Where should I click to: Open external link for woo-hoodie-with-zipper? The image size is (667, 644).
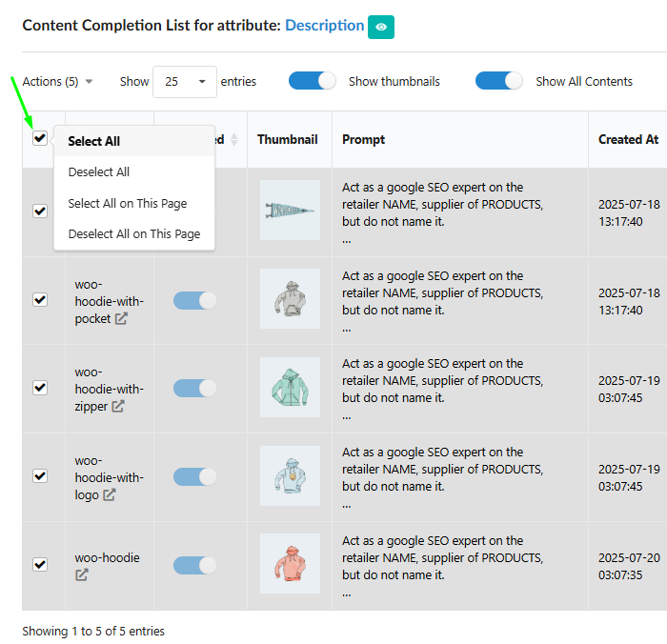(x=118, y=407)
